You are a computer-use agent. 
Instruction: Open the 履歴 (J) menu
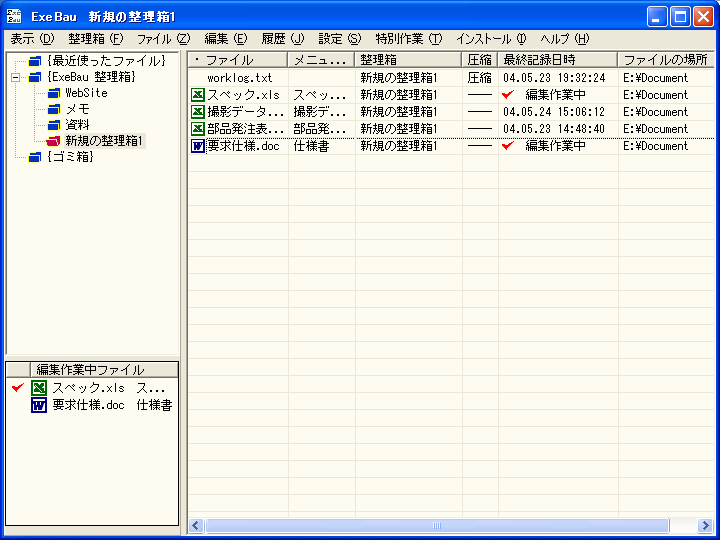coord(283,39)
